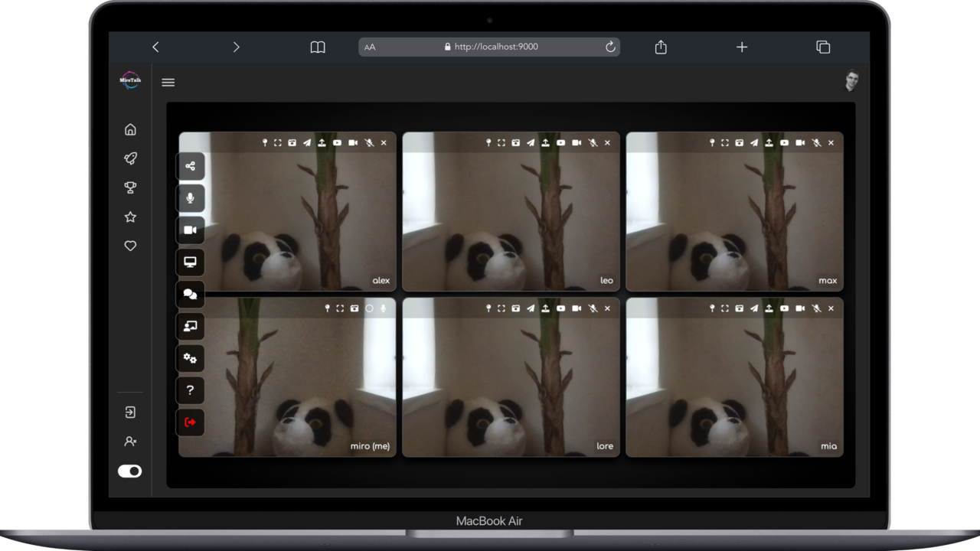Pin mia's video tile
This screenshot has height=551, width=980.
[x=712, y=308]
